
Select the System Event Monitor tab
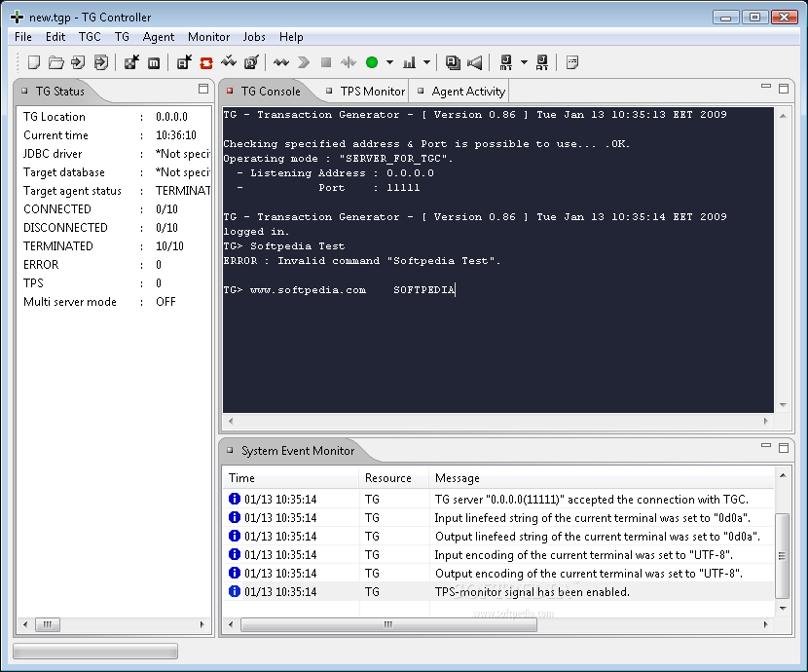[x=292, y=451]
